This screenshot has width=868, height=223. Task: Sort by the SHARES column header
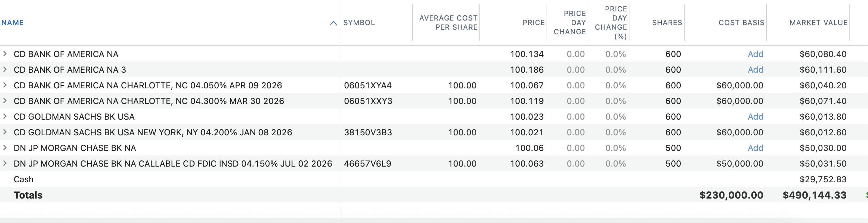tap(667, 22)
